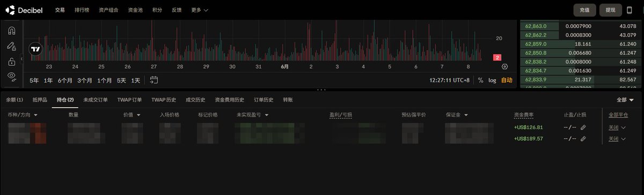Expand the 更多 menu in the header

coord(200,10)
